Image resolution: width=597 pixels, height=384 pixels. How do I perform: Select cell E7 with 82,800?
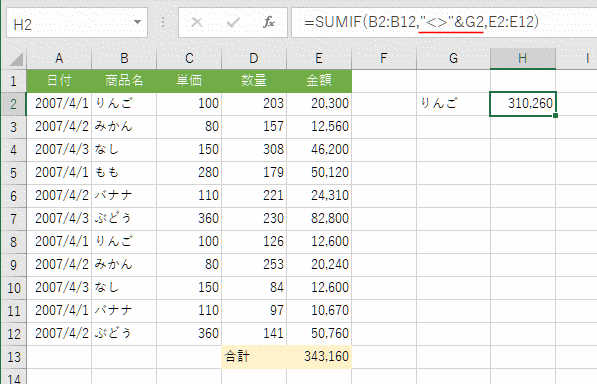(x=319, y=219)
